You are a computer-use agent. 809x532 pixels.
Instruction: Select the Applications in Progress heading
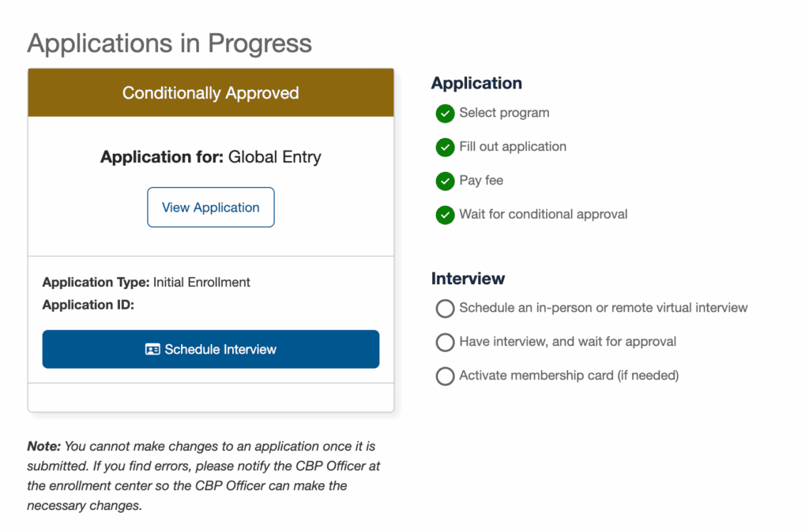(169, 44)
